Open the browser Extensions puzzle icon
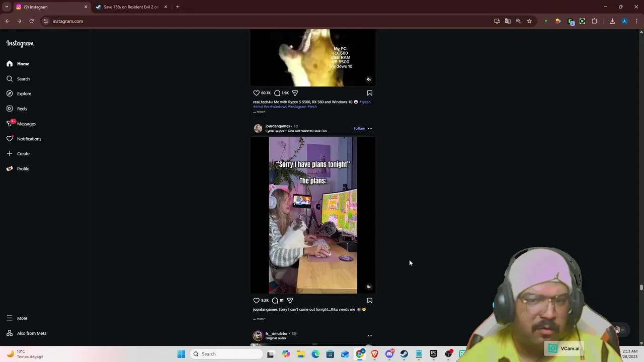644x362 pixels. 595,21
